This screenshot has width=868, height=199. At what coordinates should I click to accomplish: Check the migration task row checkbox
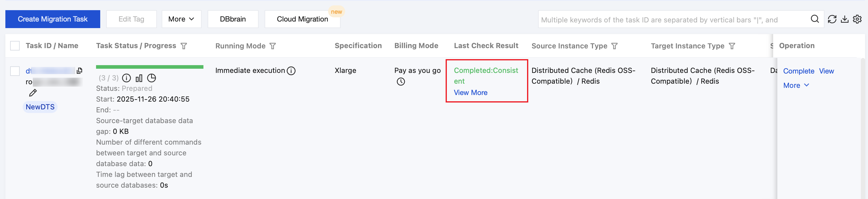click(x=15, y=71)
